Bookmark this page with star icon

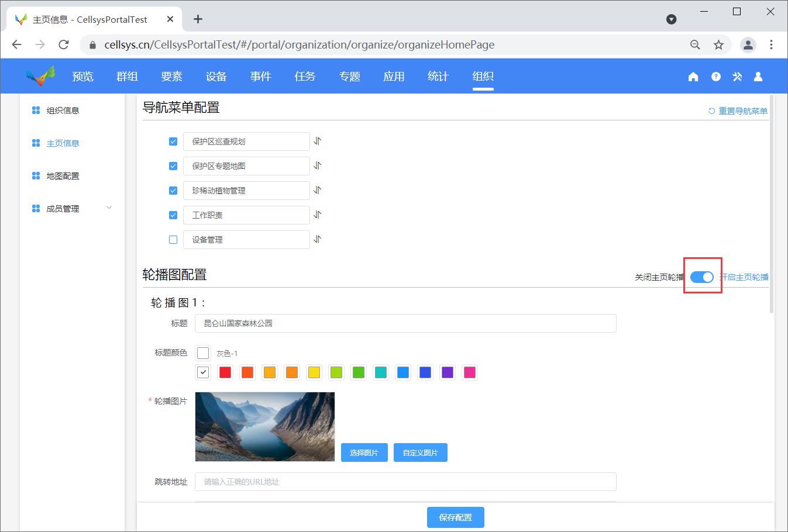click(x=718, y=45)
